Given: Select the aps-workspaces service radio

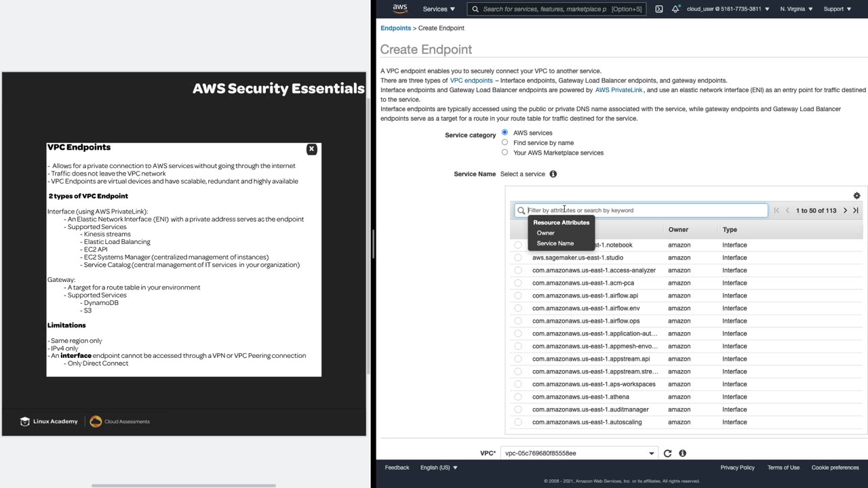Looking at the screenshot, I should pyautogui.click(x=518, y=384).
